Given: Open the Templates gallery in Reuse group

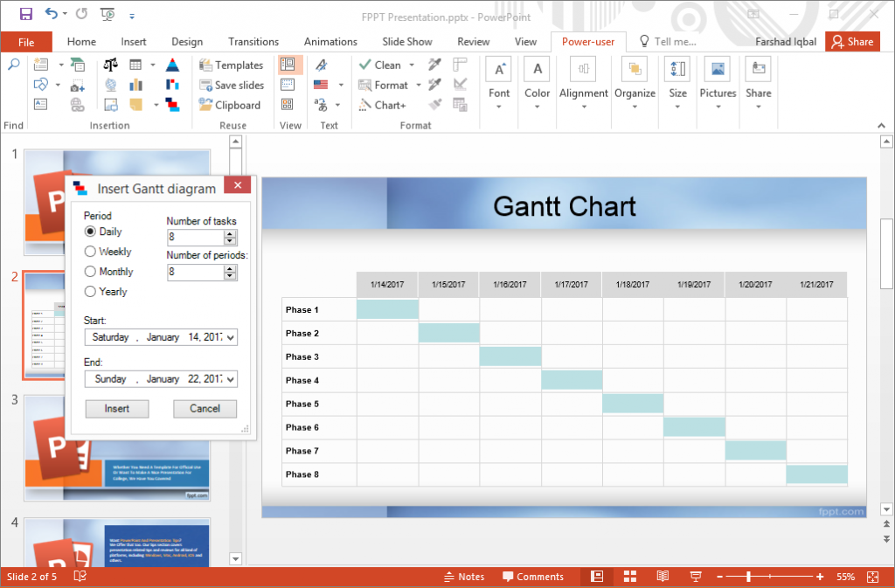Looking at the screenshot, I should click(238, 65).
